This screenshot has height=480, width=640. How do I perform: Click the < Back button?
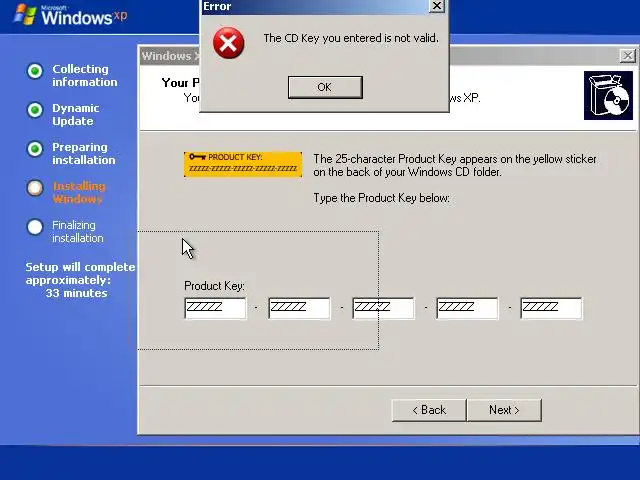click(x=429, y=410)
